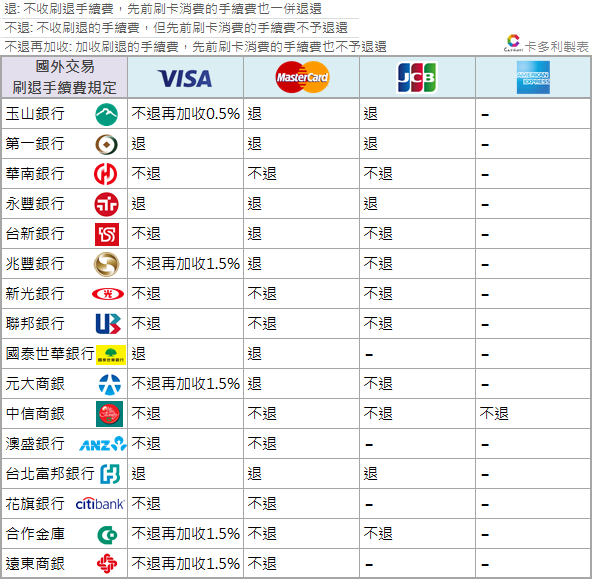
Task: Click the 玉山銀行 green mountain logo
Action: click(106, 114)
